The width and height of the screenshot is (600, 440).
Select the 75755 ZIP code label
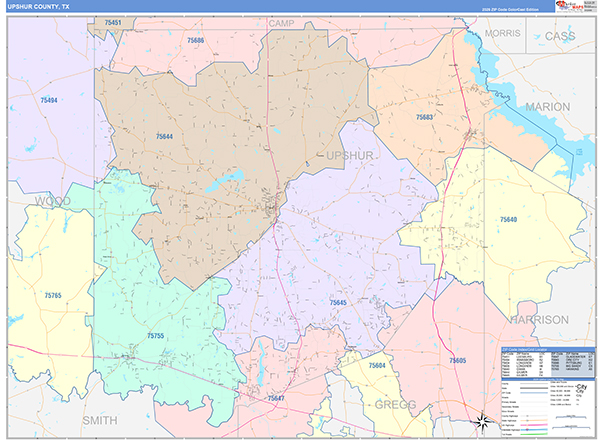tap(156, 336)
